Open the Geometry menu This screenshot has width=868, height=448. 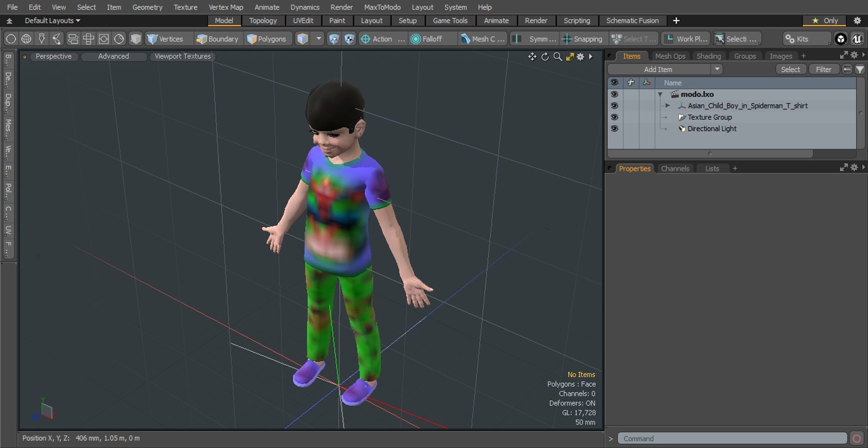[x=147, y=7]
